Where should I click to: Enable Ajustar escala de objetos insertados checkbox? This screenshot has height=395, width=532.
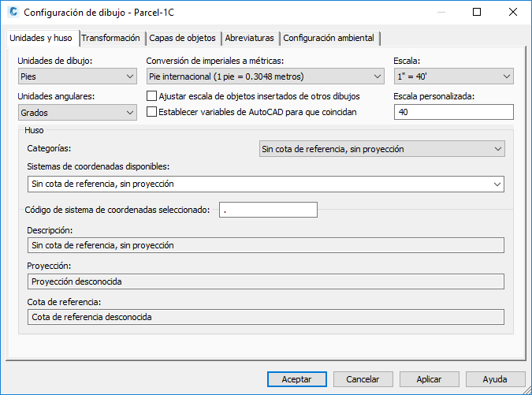151,96
